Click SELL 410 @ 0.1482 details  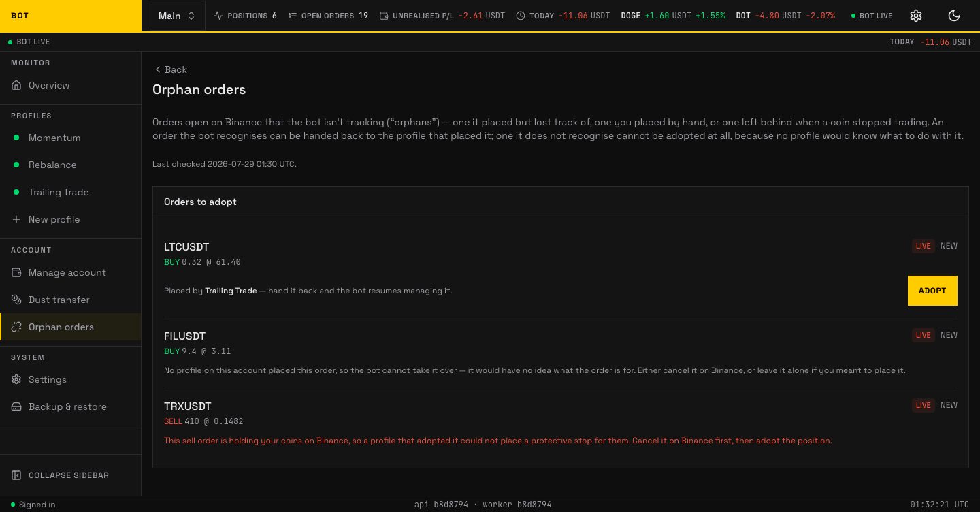point(203,421)
